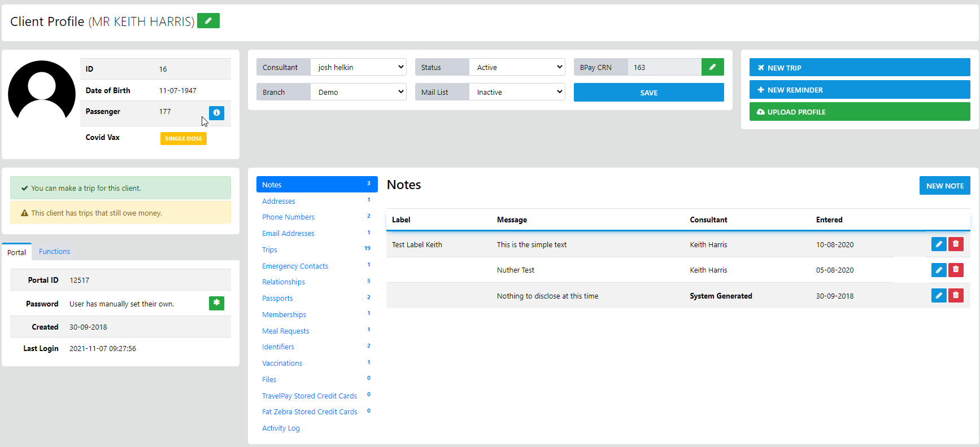This screenshot has height=447, width=980.
Task: Open the Consultant dropdown
Action: (359, 67)
